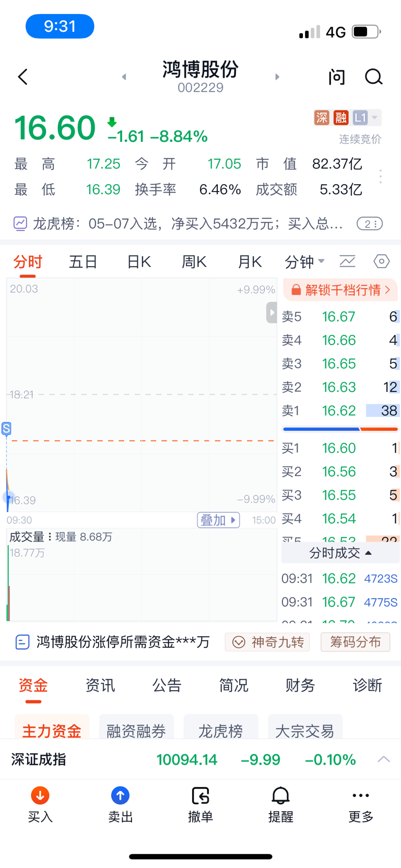
Task: Select the 买1 16.60 order row
Action: (340, 448)
